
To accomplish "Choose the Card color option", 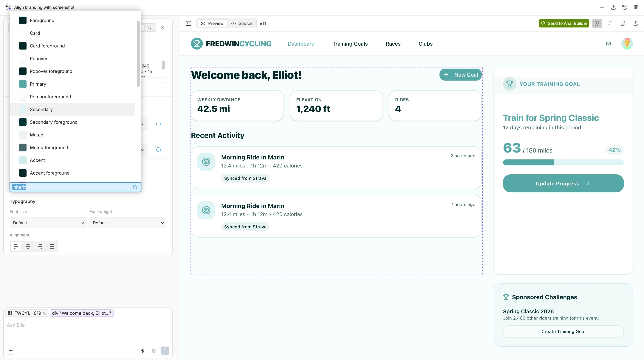I will [x=73, y=33].
